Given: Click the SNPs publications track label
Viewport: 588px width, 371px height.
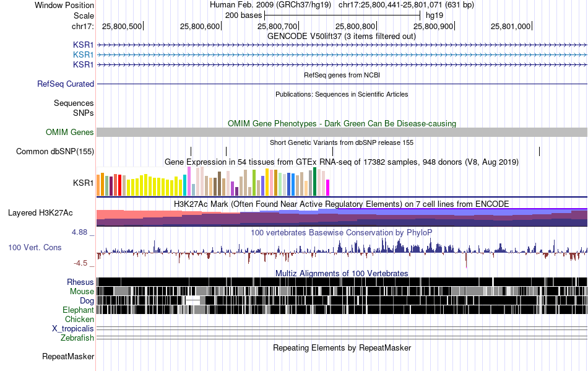Looking at the screenshot, I should [84, 113].
